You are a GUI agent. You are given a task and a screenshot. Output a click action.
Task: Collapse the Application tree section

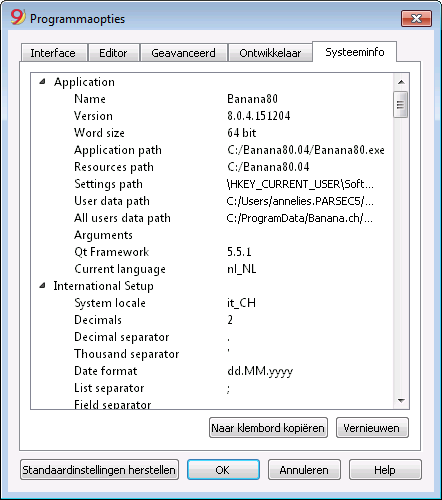pyautogui.click(x=42, y=81)
